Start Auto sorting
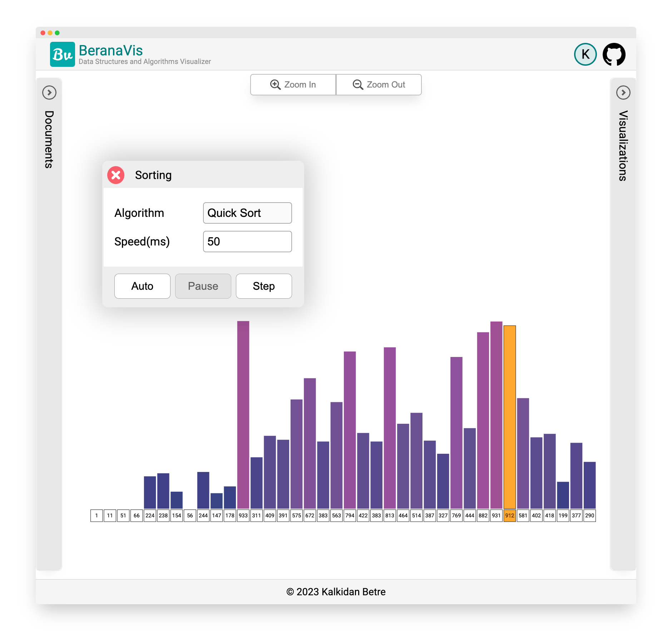This screenshot has width=672, height=631. click(x=142, y=286)
